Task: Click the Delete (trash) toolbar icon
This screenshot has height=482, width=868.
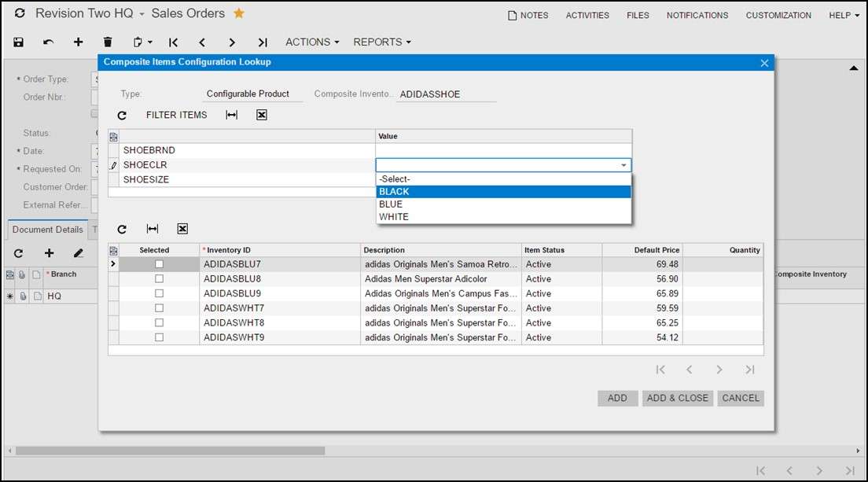Action: 108,42
